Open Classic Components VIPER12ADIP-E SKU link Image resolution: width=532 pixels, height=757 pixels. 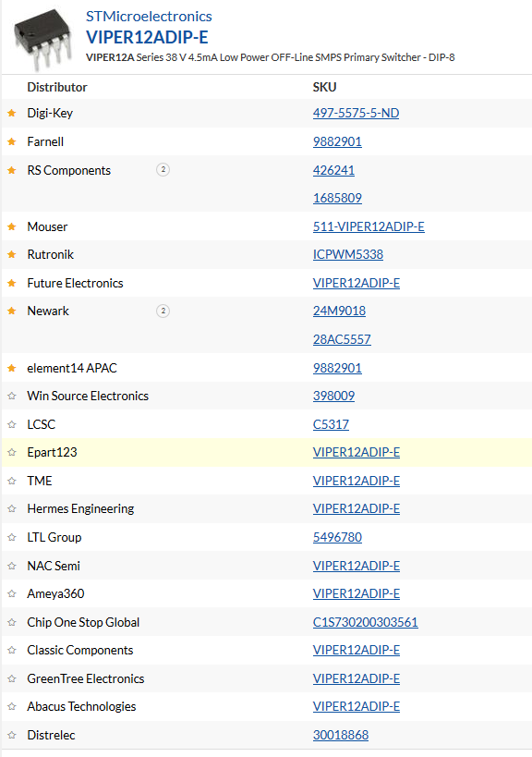pos(357,651)
